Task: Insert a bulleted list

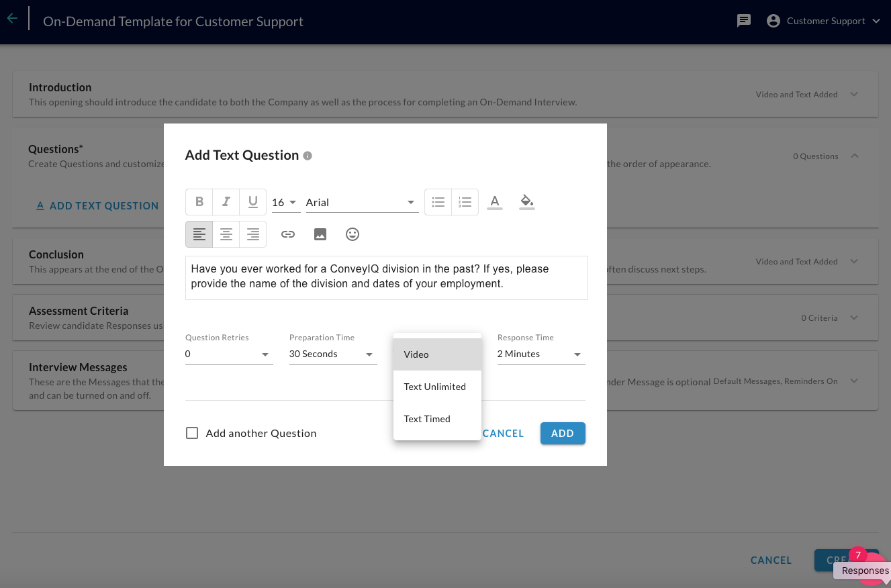Action: (438, 201)
